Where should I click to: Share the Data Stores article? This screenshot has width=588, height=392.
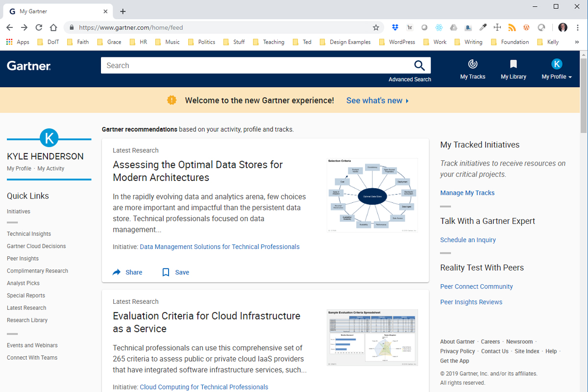click(127, 272)
